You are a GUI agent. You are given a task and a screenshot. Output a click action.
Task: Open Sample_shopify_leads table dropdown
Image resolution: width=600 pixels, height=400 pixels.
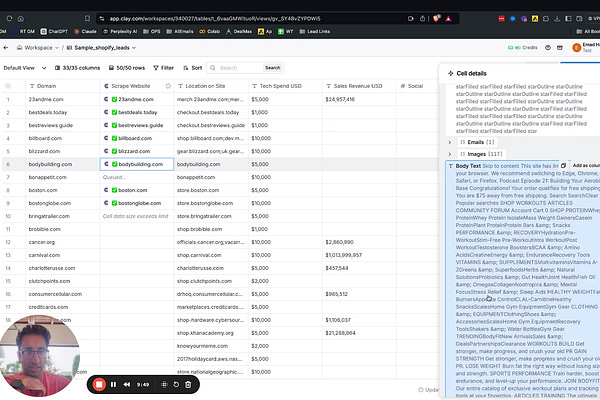pos(101,48)
